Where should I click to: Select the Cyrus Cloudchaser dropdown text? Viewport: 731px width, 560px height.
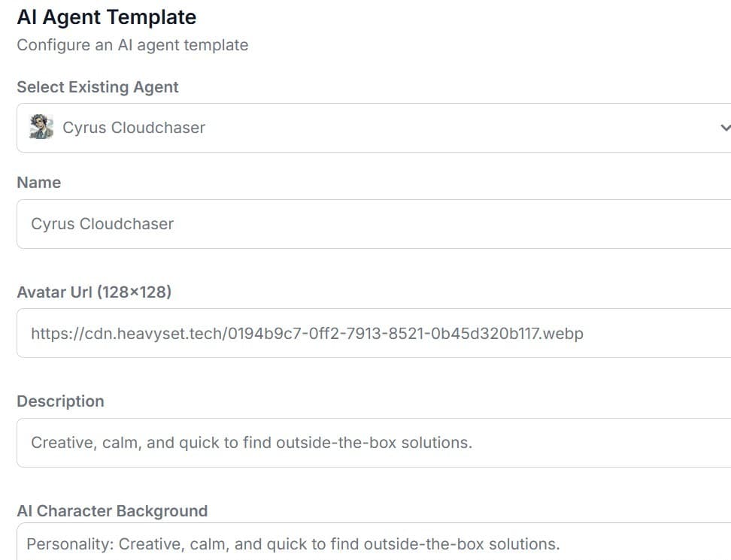(134, 128)
